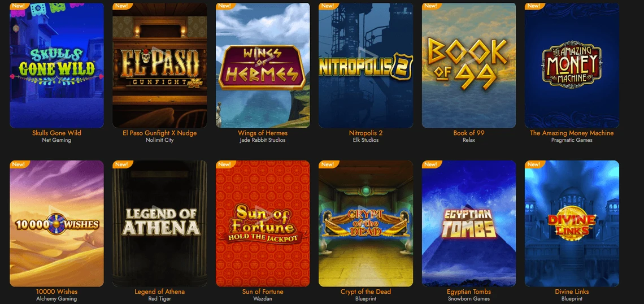The image size is (644, 304).
Task: Click the New! badge on Divine Links
Action: 534,164
